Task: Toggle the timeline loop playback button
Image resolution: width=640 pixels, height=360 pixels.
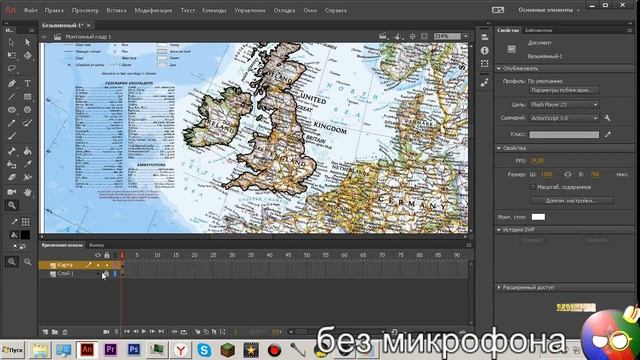Action: click(x=184, y=332)
